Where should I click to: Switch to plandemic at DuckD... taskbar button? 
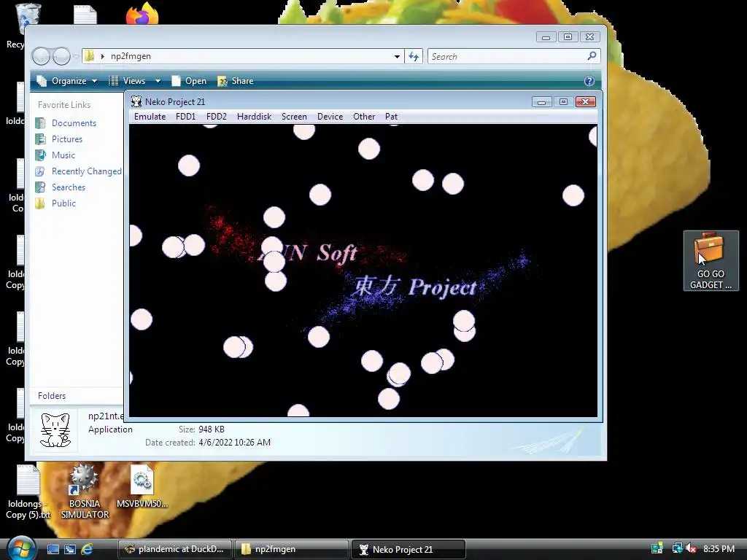(175, 549)
